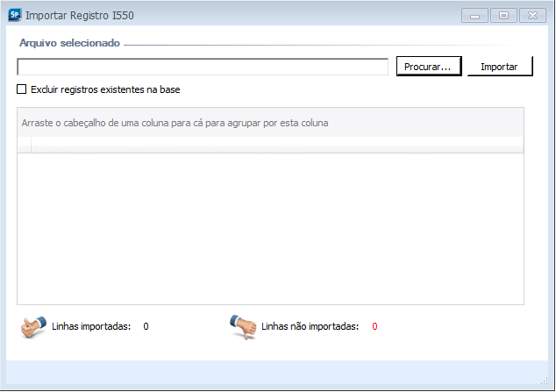
Task: Click the Linhas importadas count value
Action: [x=146, y=326]
